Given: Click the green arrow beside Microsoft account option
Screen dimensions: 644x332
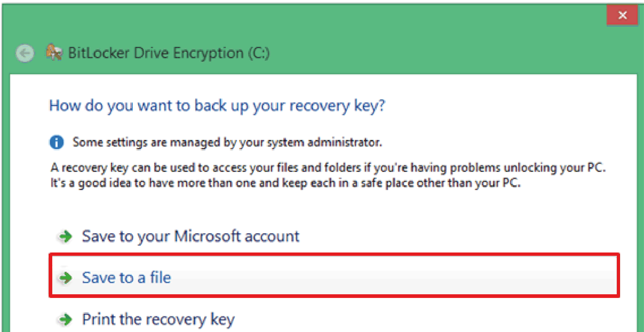Looking at the screenshot, I should tap(65, 236).
